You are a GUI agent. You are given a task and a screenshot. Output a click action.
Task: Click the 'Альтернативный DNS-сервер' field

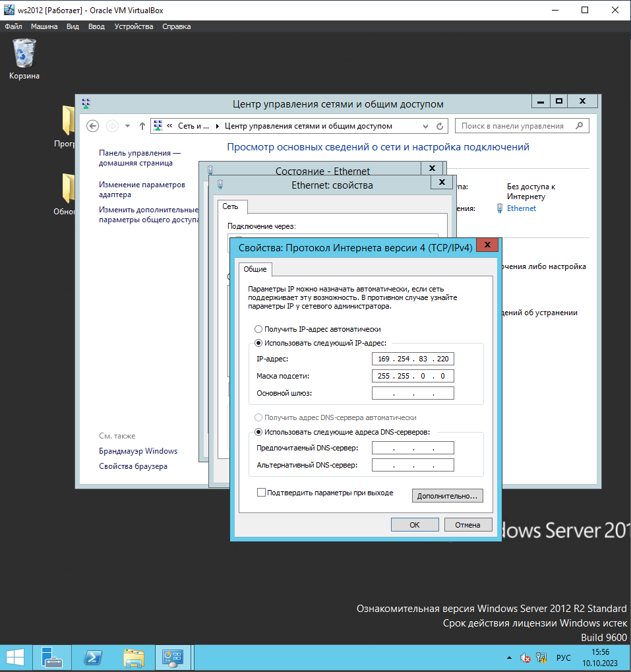[x=413, y=465]
